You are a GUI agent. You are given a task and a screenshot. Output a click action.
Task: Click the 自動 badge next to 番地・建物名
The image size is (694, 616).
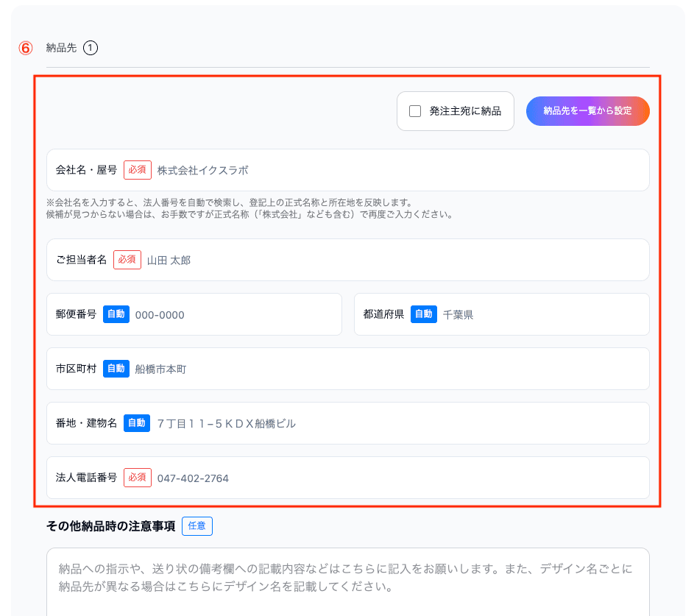pyautogui.click(x=136, y=423)
